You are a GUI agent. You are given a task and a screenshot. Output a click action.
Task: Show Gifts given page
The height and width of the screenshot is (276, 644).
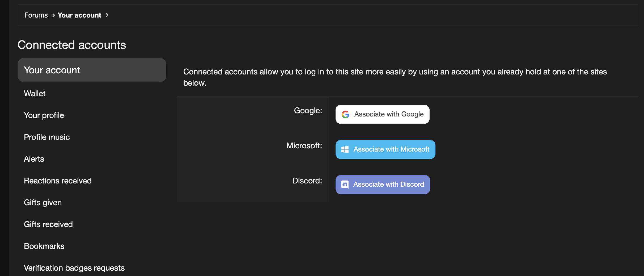point(43,203)
